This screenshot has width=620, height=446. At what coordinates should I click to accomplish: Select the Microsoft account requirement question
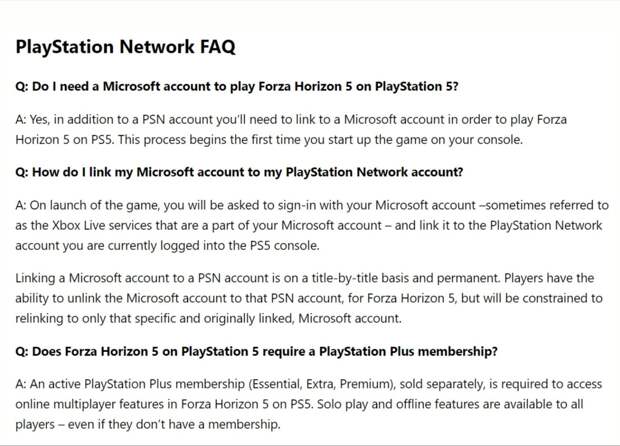237,86
